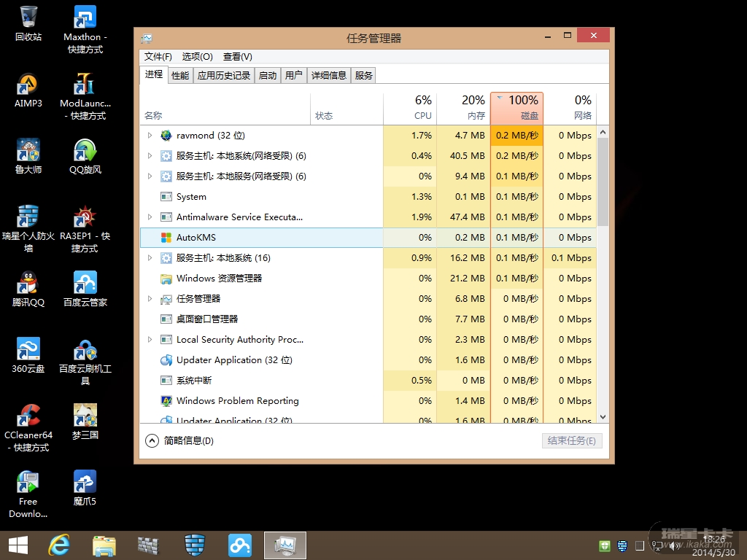Viewport: 747px width, 560px height.
Task: Open the 查看(V) menu
Action: pyautogui.click(x=237, y=57)
